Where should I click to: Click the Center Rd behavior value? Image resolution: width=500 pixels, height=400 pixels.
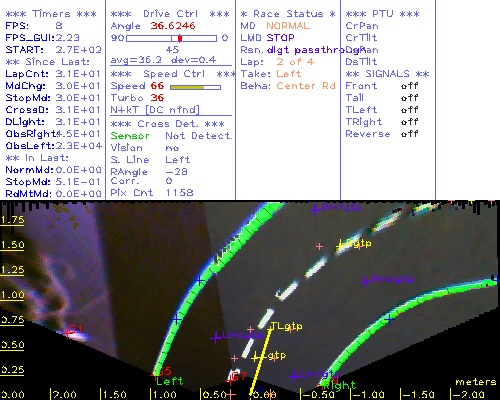(306, 86)
